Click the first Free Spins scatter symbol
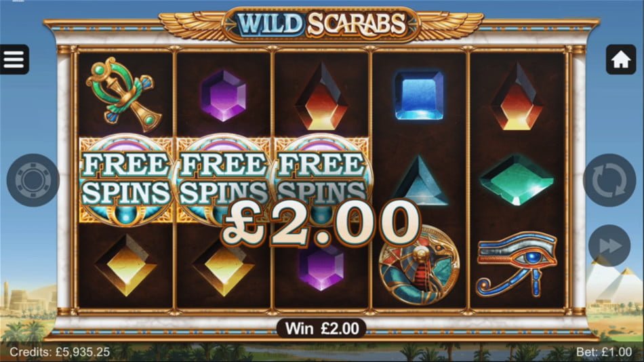The width and height of the screenshot is (644, 362). (125, 180)
